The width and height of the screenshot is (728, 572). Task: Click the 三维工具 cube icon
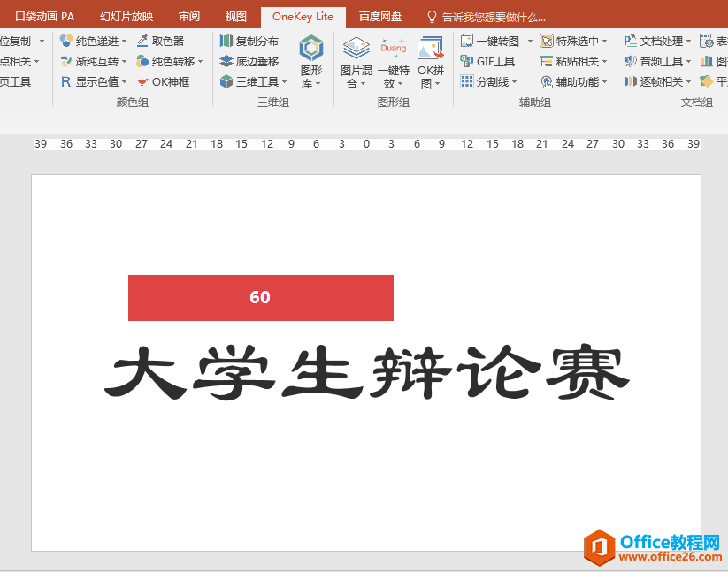(226, 81)
